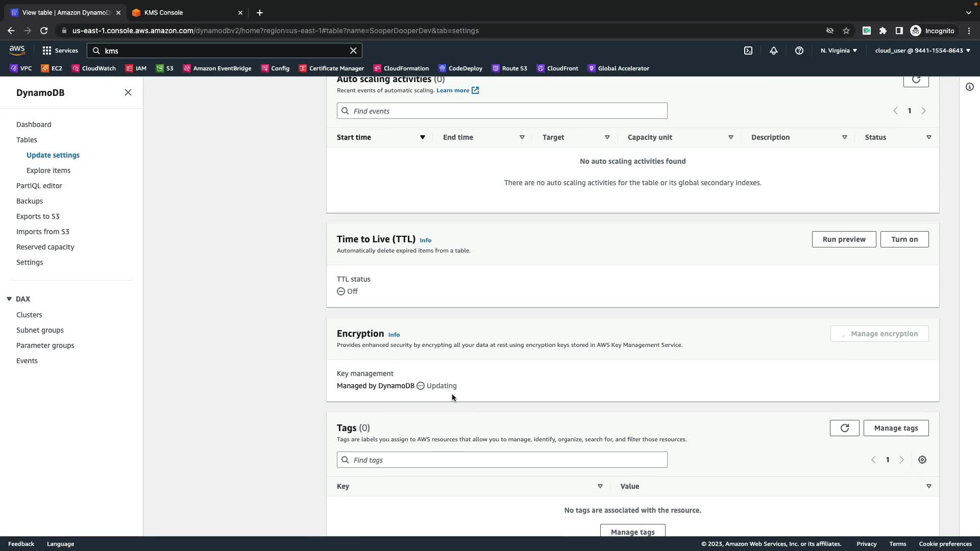Image resolution: width=980 pixels, height=551 pixels.
Task: Open the notifications bell icon
Action: click(773, 51)
